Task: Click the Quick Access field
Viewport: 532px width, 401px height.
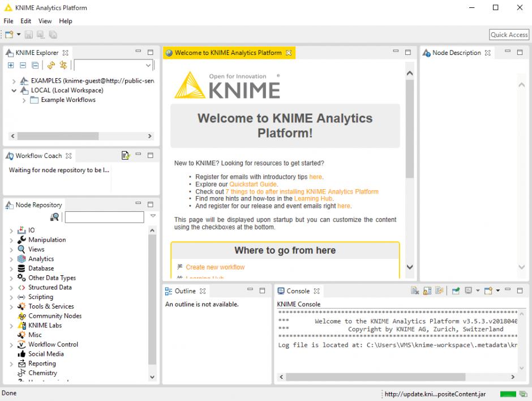Action: pos(509,35)
